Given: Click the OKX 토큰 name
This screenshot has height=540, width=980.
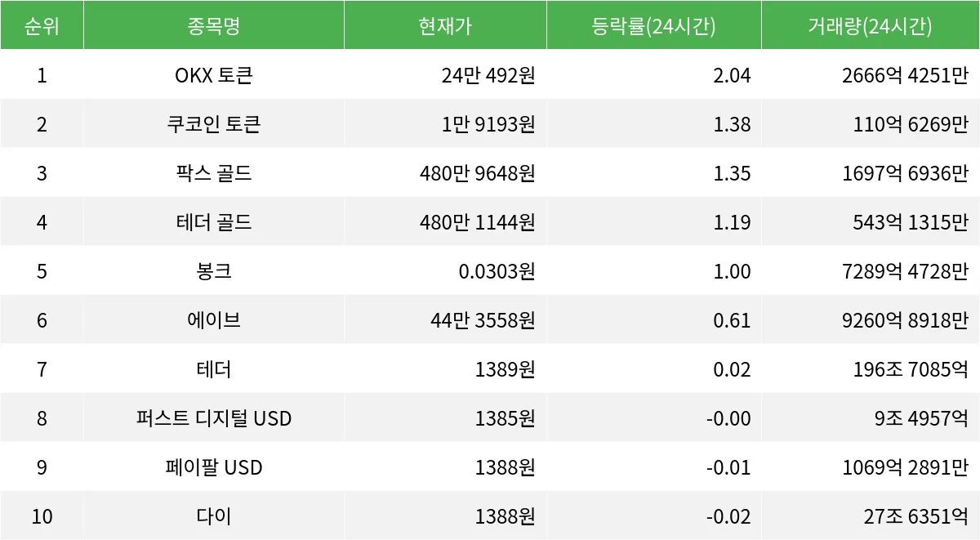Looking at the screenshot, I should pos(214,75).
